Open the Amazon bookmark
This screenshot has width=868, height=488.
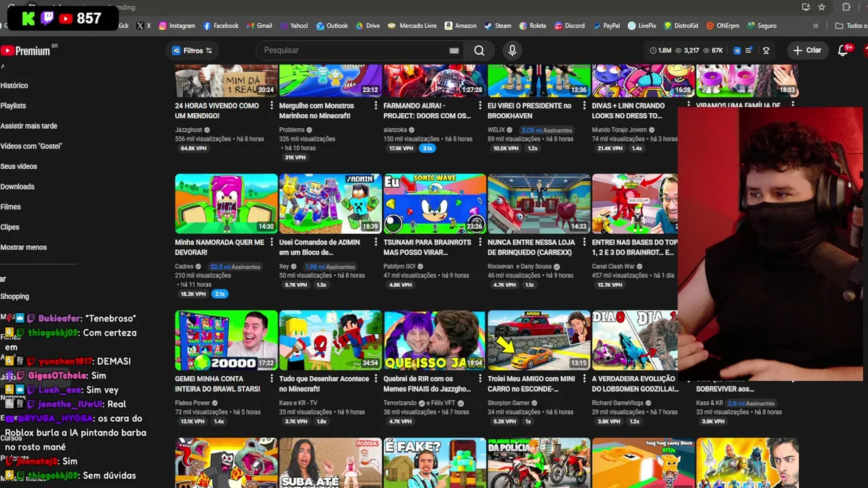click(x=460, y=26)
